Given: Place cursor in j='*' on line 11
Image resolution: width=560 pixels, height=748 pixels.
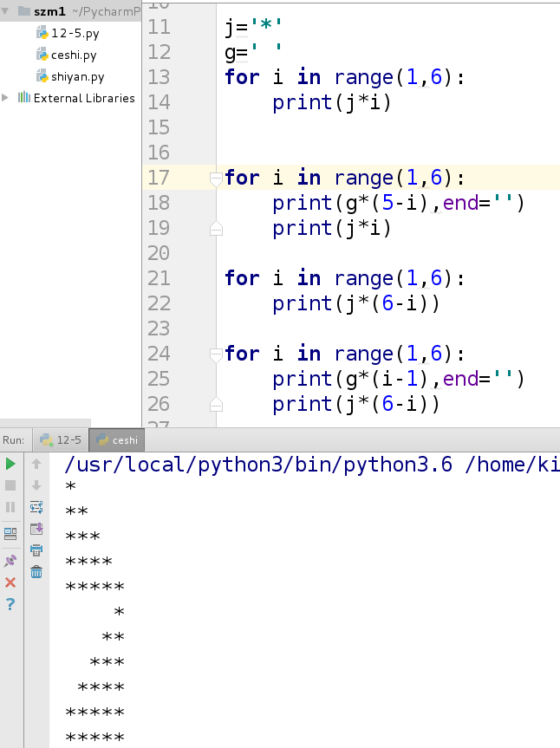Looking at the screenshot, I should (x=254, y=27).
